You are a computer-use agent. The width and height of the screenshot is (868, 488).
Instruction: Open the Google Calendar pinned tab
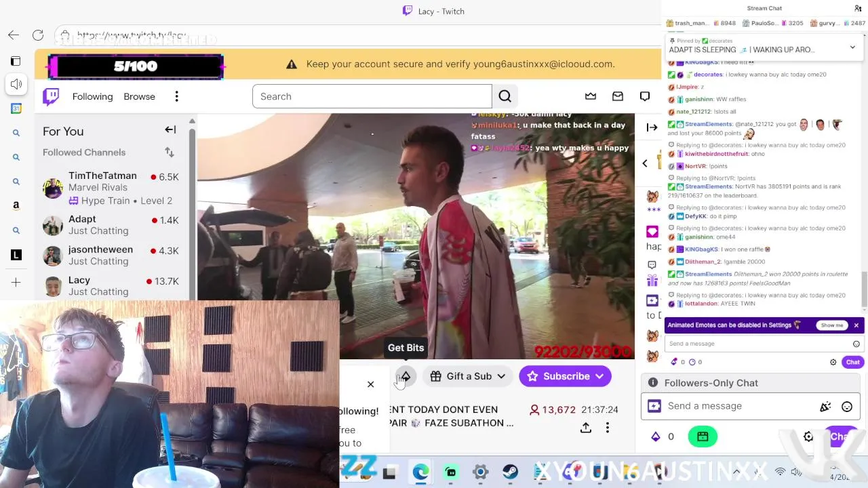pyautogui.click(x=16, y=108)
